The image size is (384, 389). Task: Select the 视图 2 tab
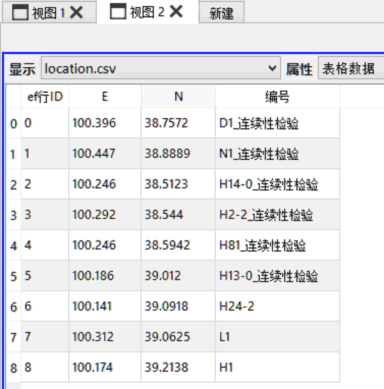(x=147, y=12)
